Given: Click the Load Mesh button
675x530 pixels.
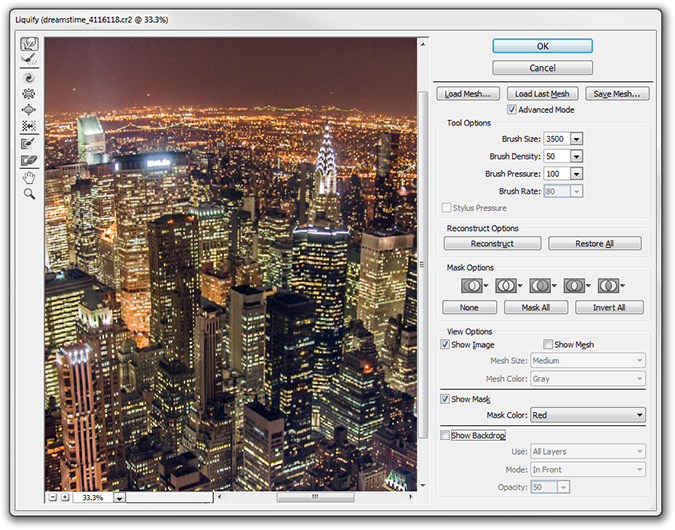Looking at the screenshot, I should (467, 94).
